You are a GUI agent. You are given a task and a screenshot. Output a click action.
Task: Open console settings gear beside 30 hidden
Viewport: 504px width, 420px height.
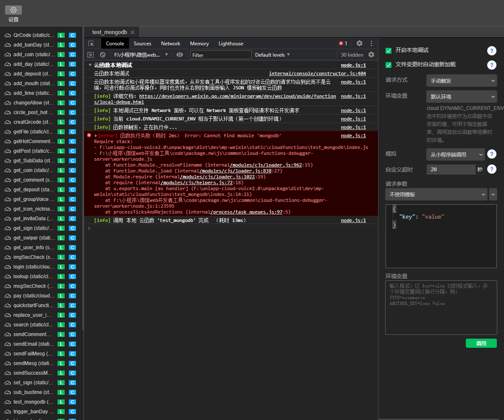click(x=371, y=55)
